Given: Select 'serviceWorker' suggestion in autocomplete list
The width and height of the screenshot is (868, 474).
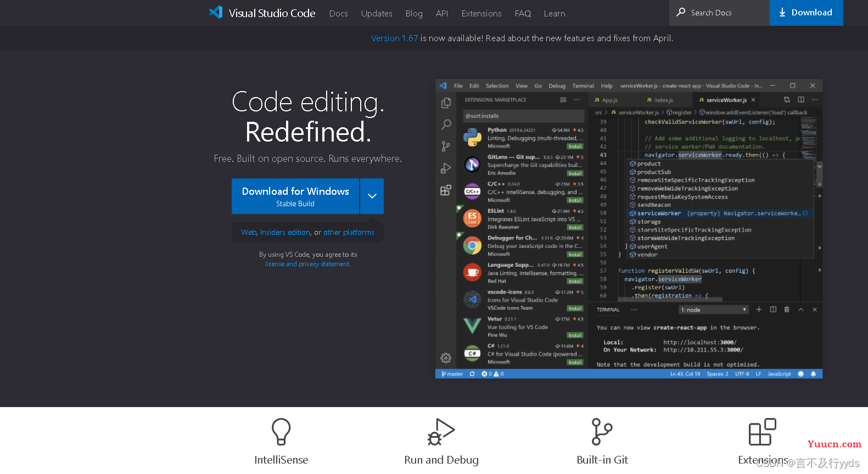Looking at the screenshot, I should 720,213.
